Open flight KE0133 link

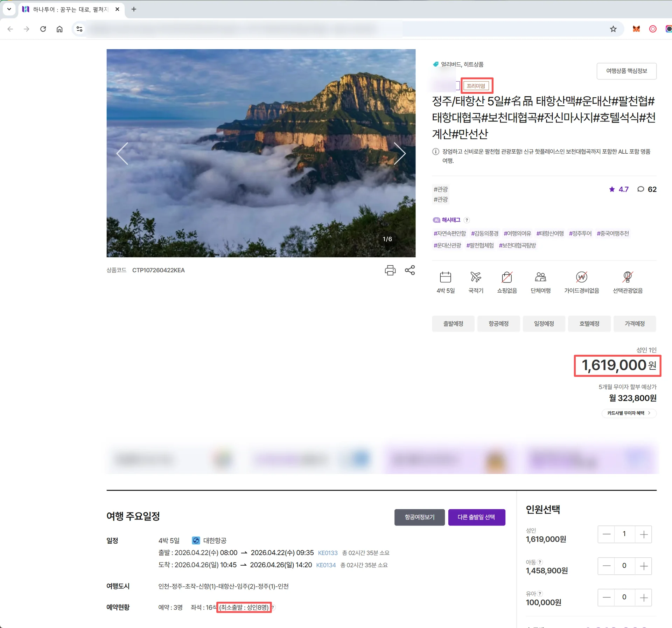pyautogui.click(x=328, y=553)
